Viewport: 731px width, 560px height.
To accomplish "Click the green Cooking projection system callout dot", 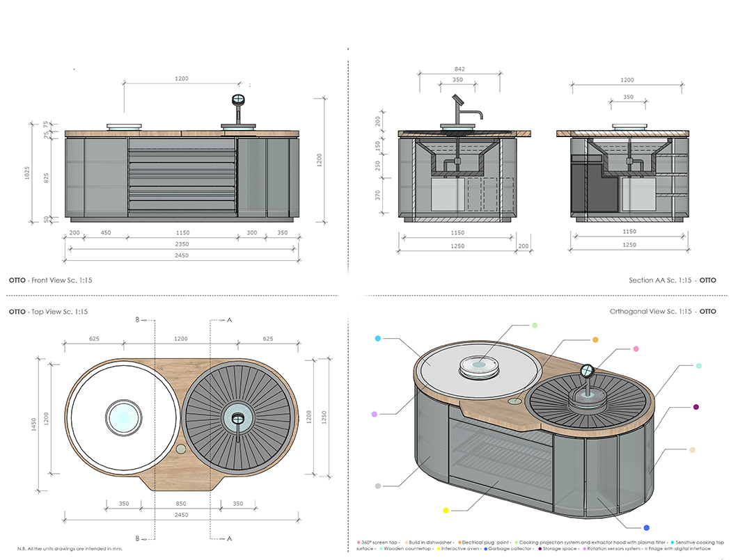I will [x=534, y=326].
